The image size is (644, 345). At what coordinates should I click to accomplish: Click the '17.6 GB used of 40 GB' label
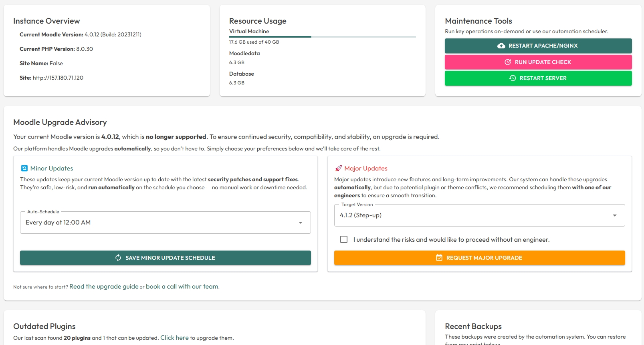[254, 42]
